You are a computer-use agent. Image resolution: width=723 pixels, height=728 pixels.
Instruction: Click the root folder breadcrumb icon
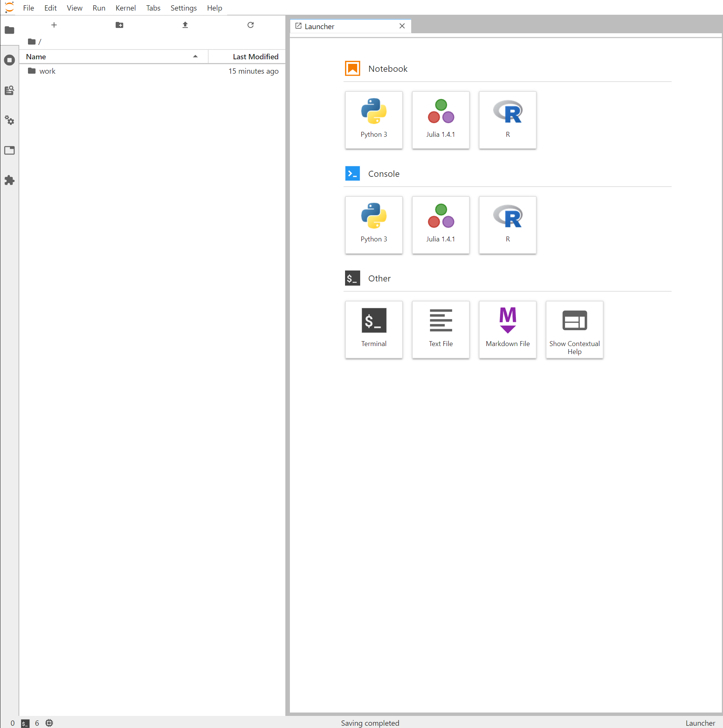click(x=32, y=42)
